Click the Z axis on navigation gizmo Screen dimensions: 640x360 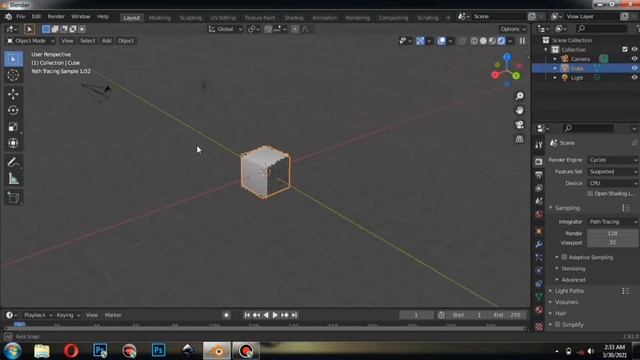tap(507, 57)
